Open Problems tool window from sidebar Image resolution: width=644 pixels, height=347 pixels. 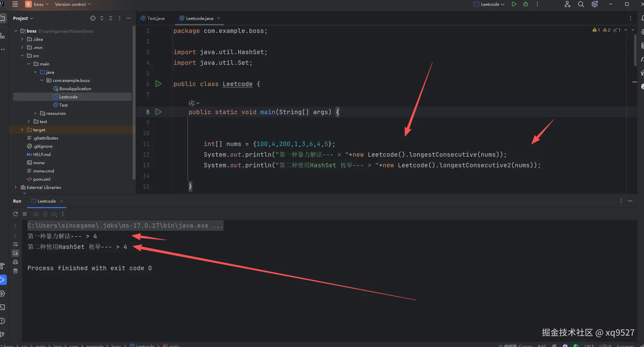pyautogui.click(x=2, y=321)
